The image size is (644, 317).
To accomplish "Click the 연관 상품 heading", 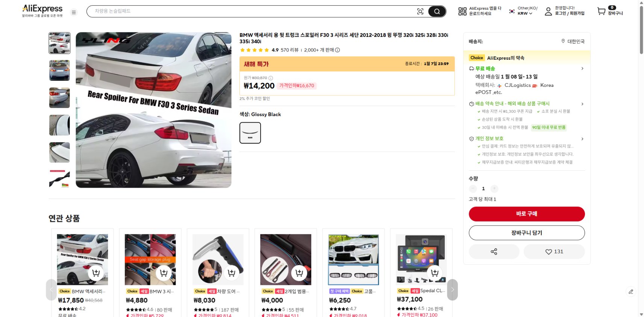I will 64,218.
